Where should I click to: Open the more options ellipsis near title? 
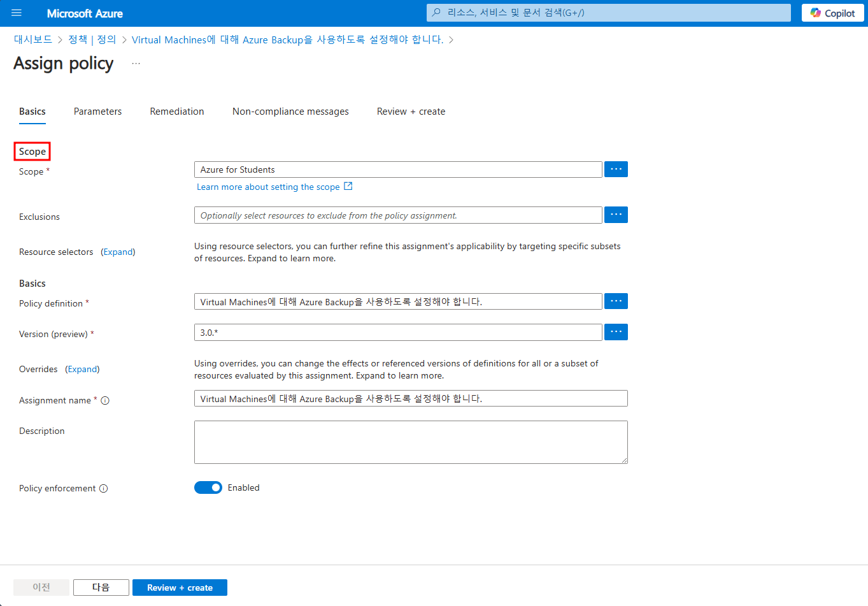point(136,64)
